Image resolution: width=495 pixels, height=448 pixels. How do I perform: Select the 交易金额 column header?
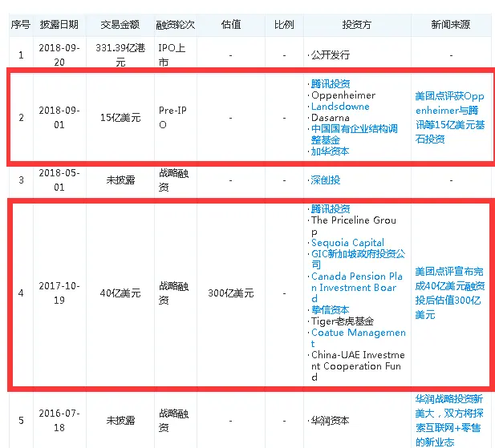pos(120,25)
